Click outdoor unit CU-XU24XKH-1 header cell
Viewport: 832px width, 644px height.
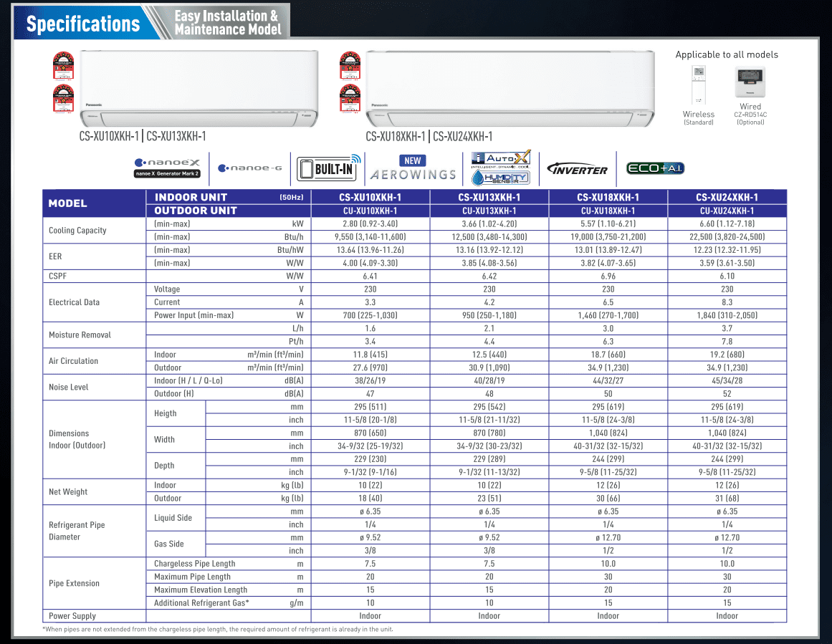point(727,211)
